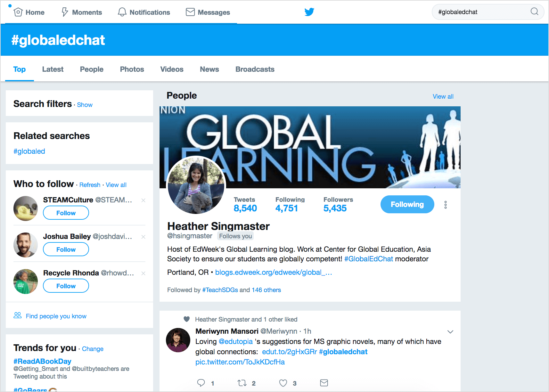
Task: Open Heather Singmaster's name link
Action: pyautogui.click(x=218, y=226)
